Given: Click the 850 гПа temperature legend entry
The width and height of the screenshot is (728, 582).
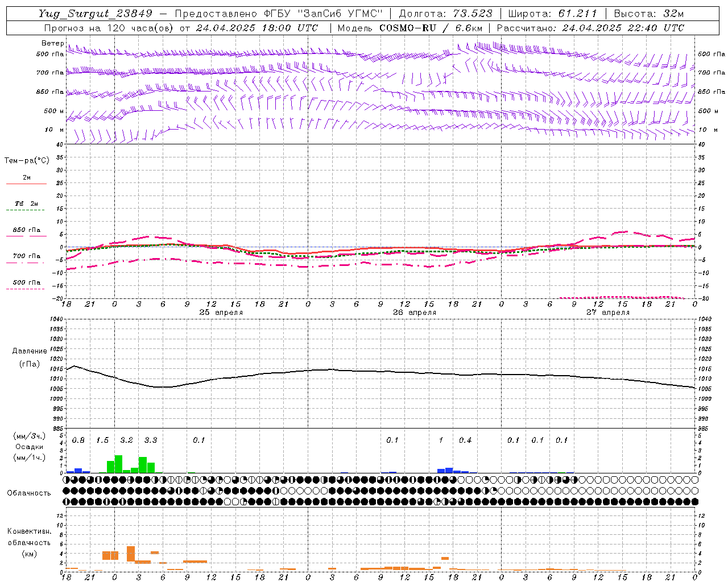Looking at the screenshot, I should pyautogui.click(x=26, y=230).
